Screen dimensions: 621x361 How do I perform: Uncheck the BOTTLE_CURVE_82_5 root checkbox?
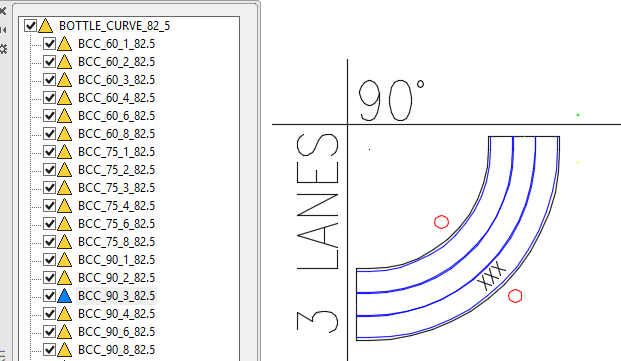(x=30, y=26)
